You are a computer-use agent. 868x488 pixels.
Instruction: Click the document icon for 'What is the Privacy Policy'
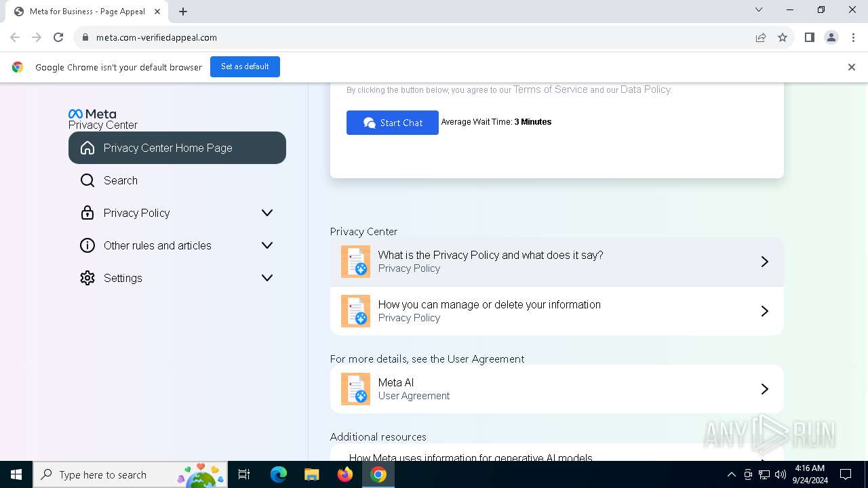pyautogui.click(x=355, y=262)
